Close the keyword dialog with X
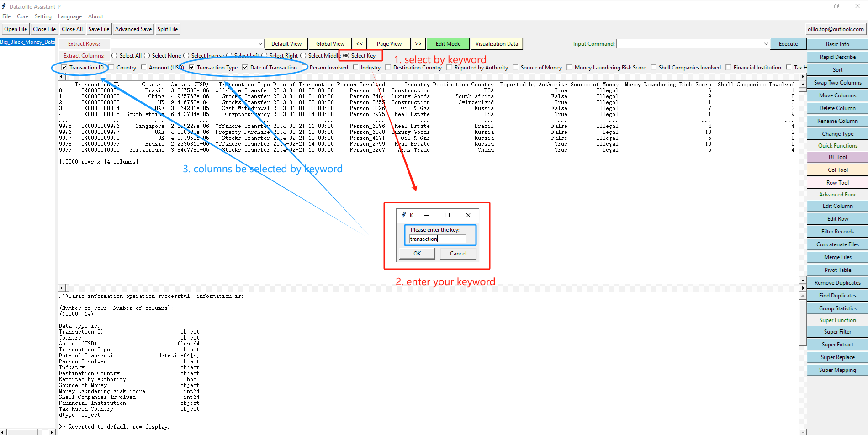This screenshot has height=435, width=868. coord(468,215)
